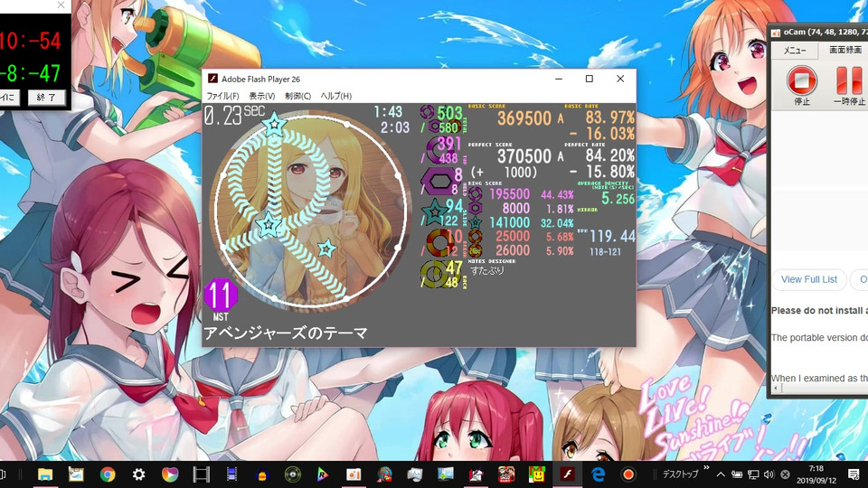
Task: Click the song title アベンジャーズのテーマ
Action: 286,333
